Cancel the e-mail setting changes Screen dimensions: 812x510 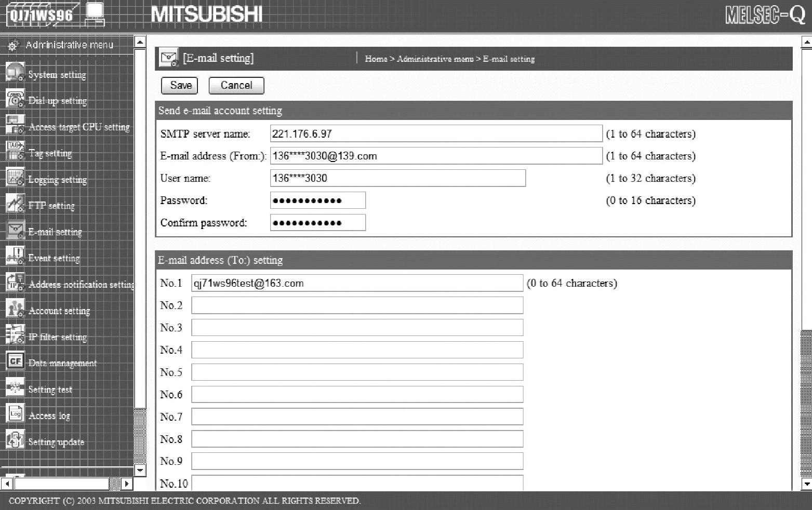tap(236, 86)
